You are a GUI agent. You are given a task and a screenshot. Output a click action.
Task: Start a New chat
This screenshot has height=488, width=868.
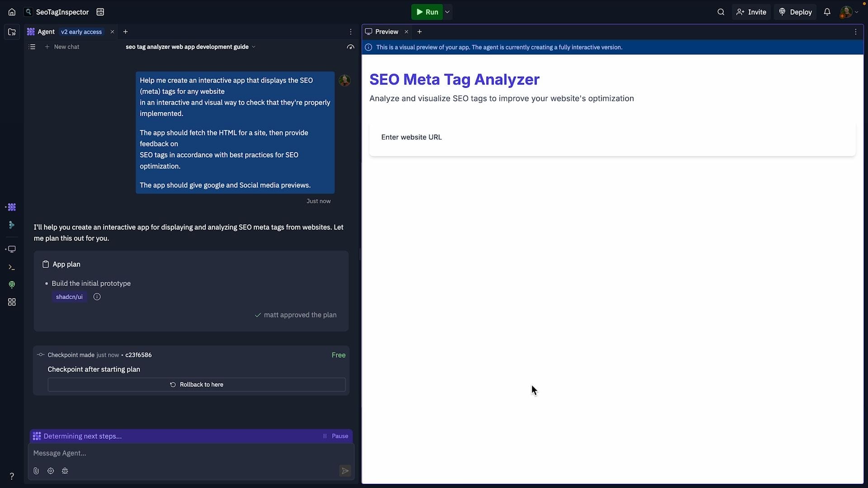tap(62, 47)
